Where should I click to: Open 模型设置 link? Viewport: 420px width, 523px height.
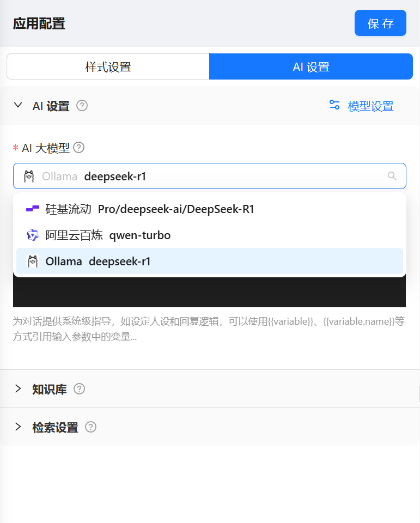[370, 106]
